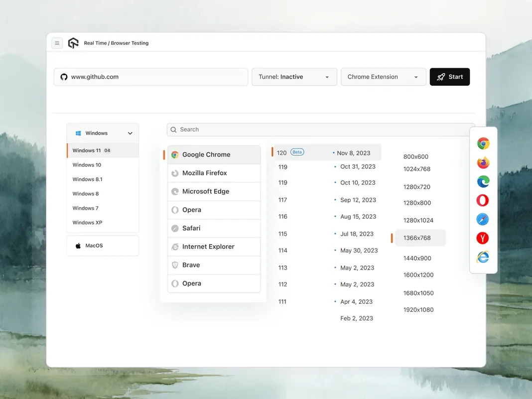
Task: Select Opera below Microsoft Edge
Action: 214,210
